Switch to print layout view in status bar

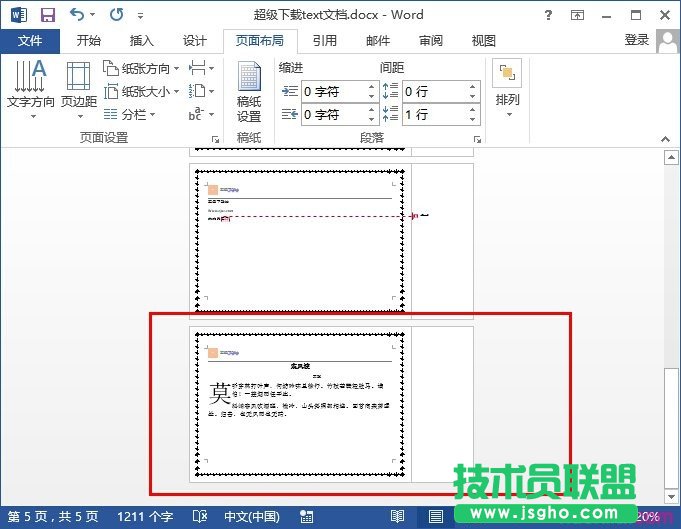coord(435,517)
